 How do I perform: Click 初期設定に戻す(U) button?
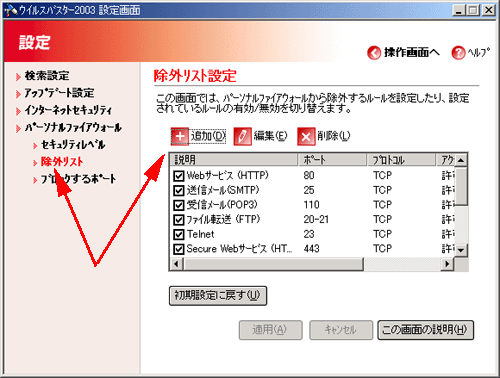click(x=218, y=295)
